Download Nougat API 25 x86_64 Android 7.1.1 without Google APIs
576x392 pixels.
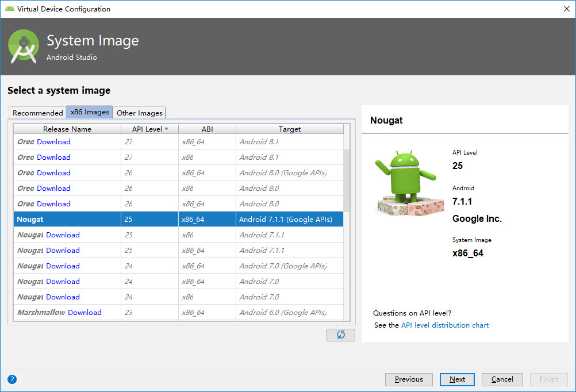(x=63, y=250)
